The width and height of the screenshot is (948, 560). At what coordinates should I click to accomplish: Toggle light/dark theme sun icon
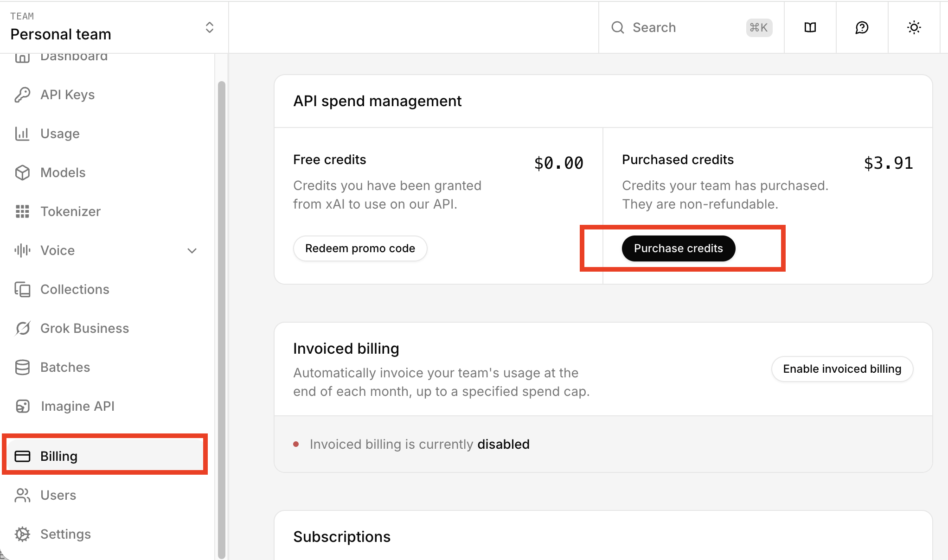point(914,27)
